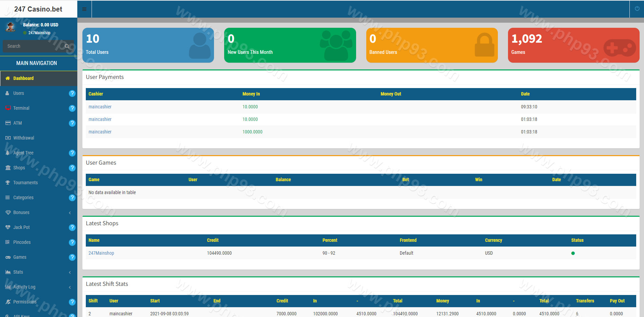The image size is (644, 317).
Task: Open the 247Mainshop shop link
Action: click(101, 253)
